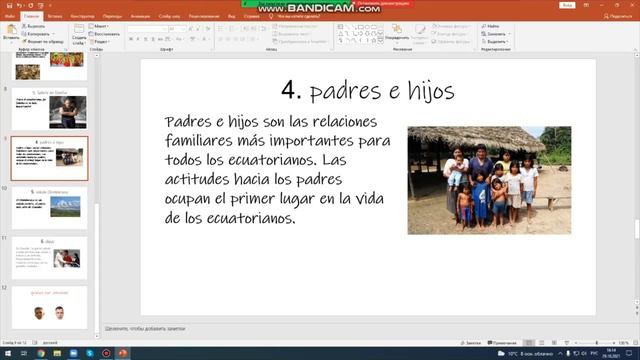Click the family photo on the slide
640x360 pixels.
tap(489, 180)
